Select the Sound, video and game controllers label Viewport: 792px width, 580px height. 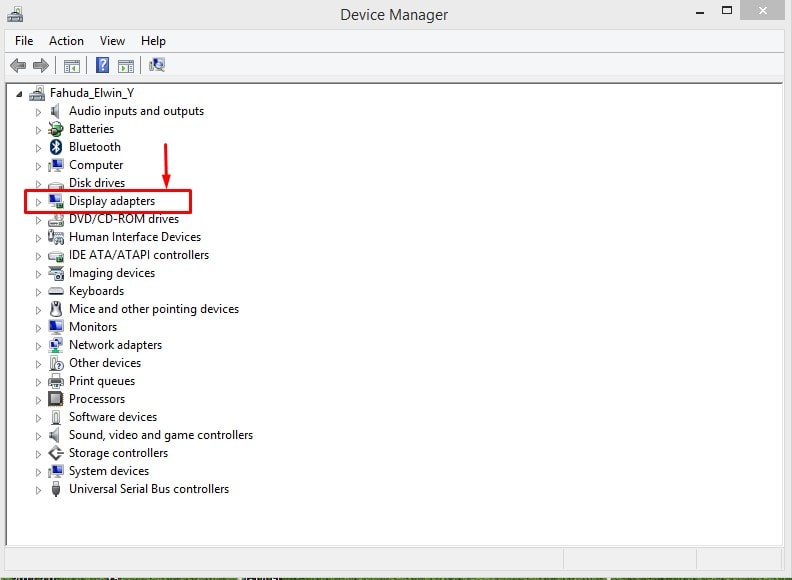click(161, 435)
